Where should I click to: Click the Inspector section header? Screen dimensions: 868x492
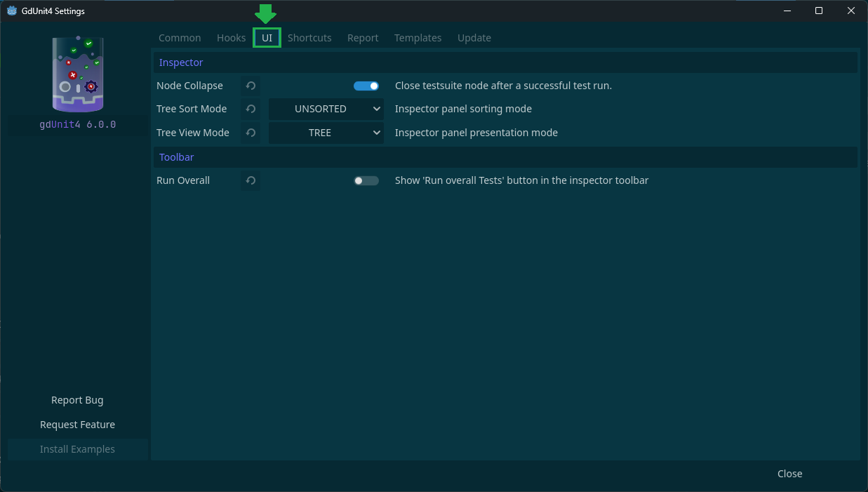tap(181, 62)
